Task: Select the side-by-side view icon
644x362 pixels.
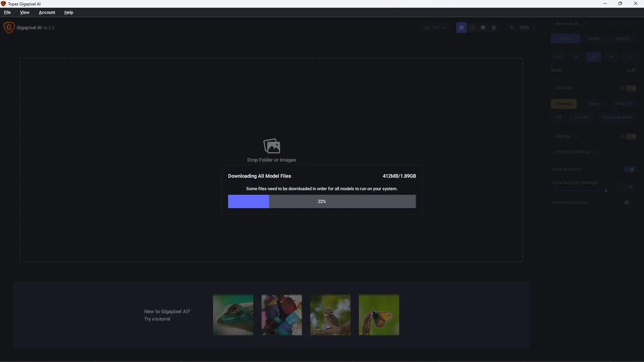Action: pyautogui.click(x=483, y=27)
